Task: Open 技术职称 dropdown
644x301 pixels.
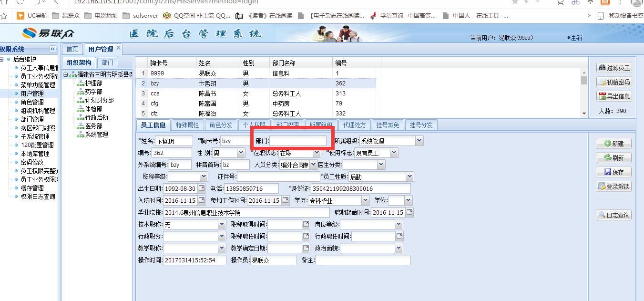Action: (x=222, y=224)
